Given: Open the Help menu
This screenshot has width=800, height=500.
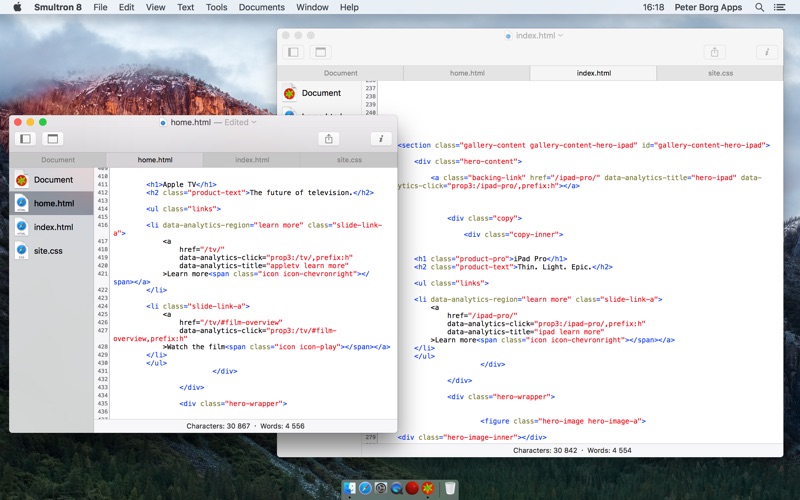Looking at the screenshot, I should tap(349, 7).
